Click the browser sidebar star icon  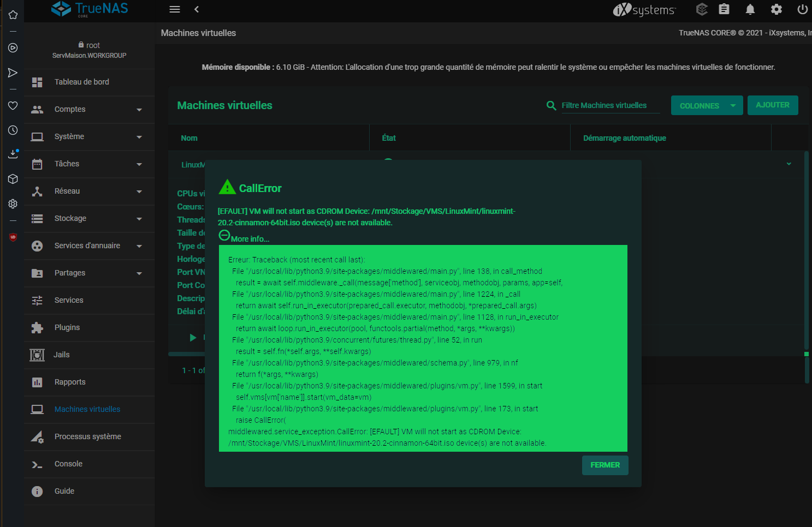(13, 15)
